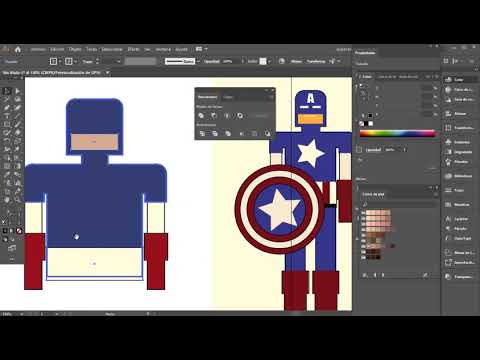Click the Home icon in the top bar
Image resolution: width=480 pixels, height=360 pixels.
[x=18, y=49]
